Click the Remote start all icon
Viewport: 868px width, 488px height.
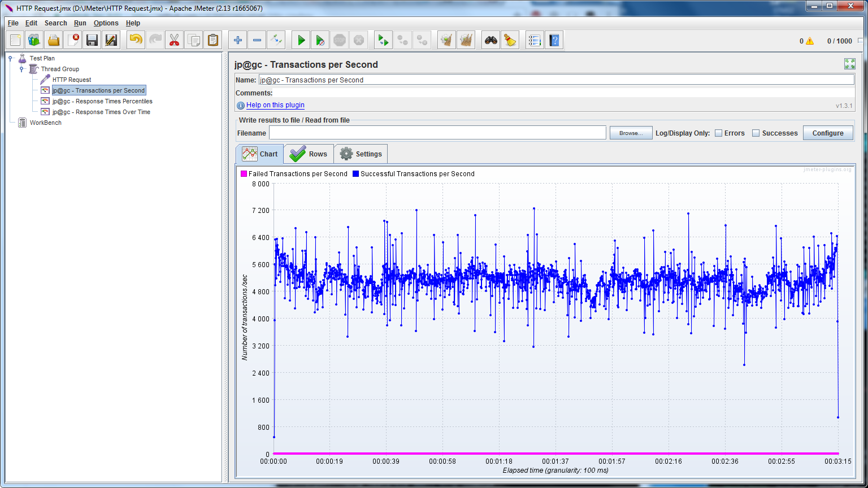[x=384, y=40]
